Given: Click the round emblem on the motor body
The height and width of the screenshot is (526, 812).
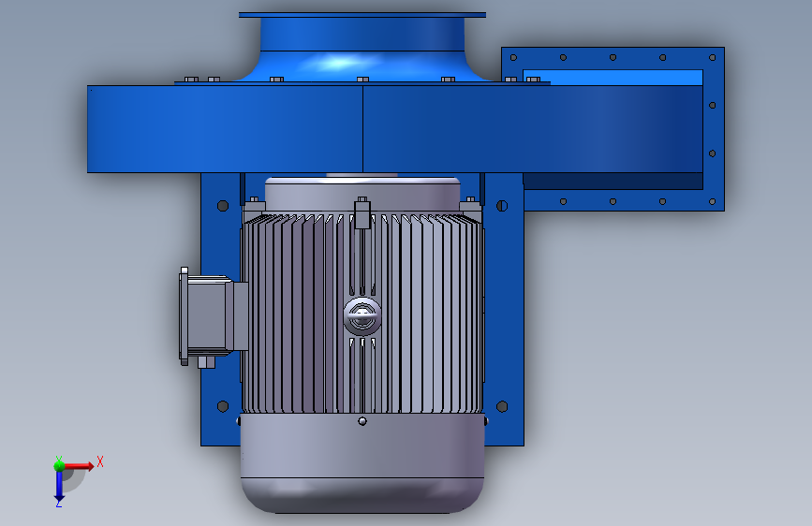Looking at the screenshot, I should click(x=362, y=315).
